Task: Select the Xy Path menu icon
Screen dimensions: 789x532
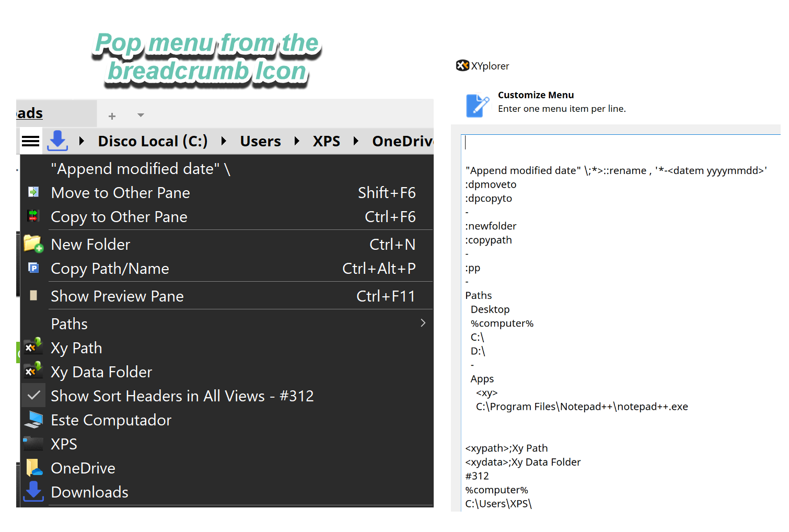Action: 33,347
